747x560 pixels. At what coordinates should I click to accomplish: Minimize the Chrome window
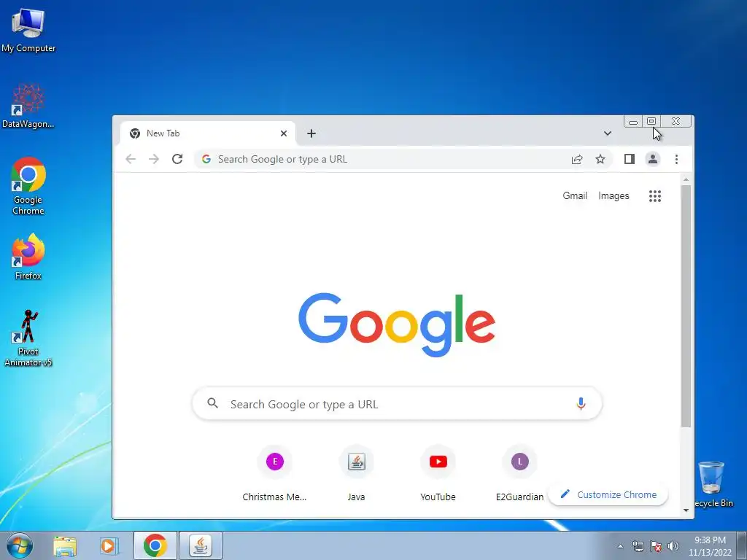pos(633,122)
